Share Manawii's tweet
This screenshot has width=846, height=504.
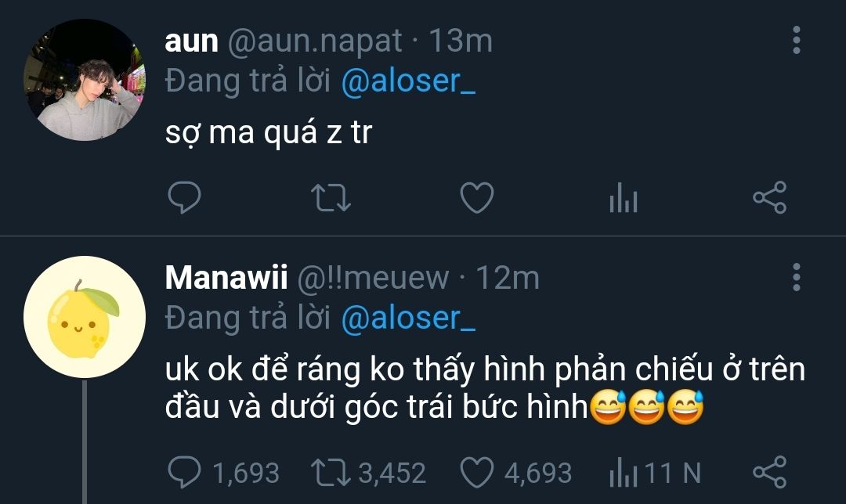[769, 471]
